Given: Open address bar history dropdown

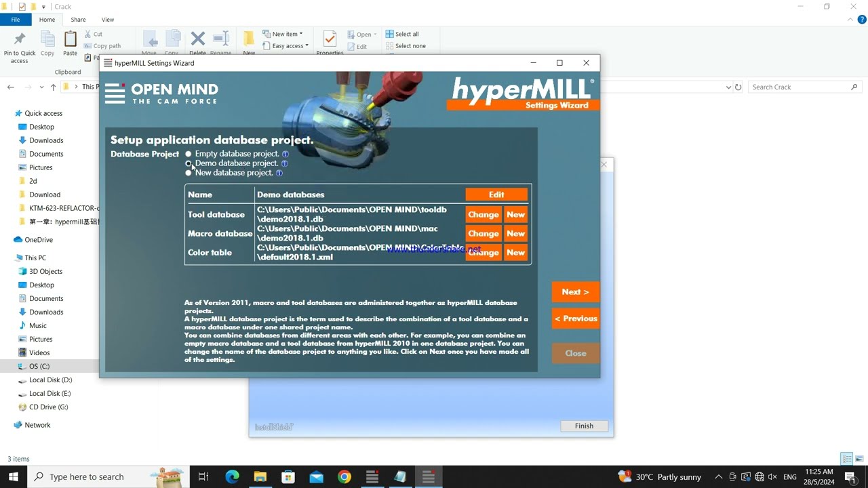Looking at the screenshot, I should pos(729,87).
